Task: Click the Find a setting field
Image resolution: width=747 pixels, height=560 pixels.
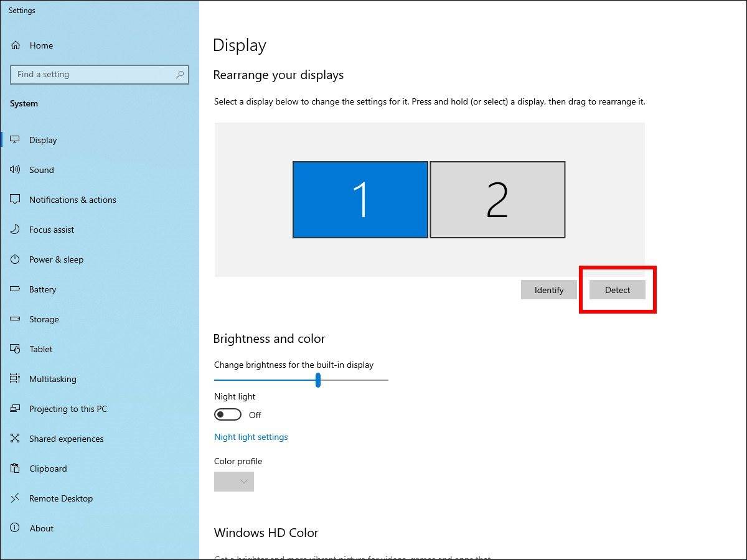Action: pyautogui.click(x=93, y=75)
